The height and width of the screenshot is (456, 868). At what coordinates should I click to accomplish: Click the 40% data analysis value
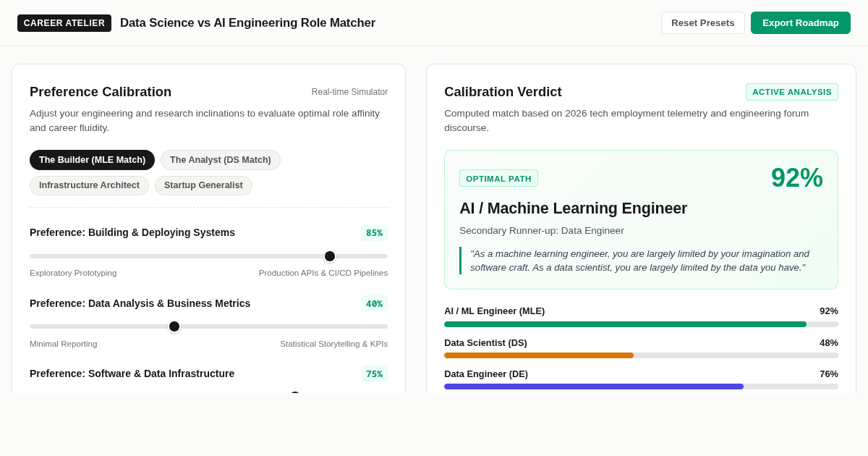374,304
